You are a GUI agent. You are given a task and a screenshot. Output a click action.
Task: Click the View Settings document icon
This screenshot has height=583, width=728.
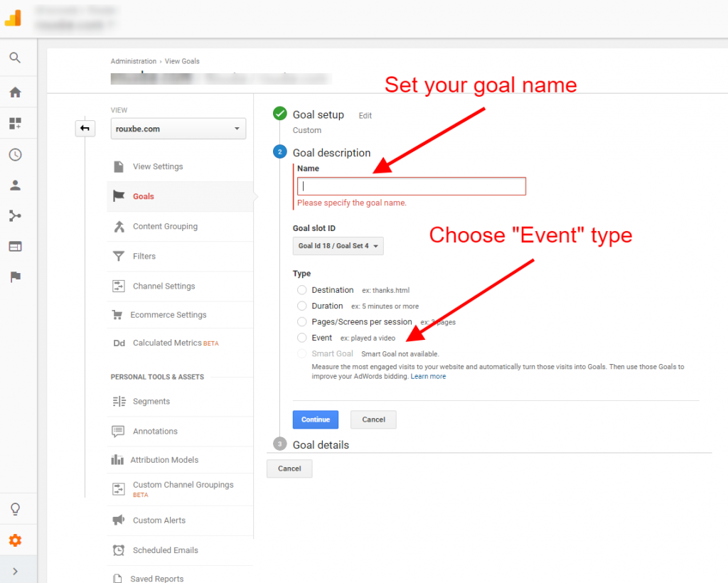pos(119,166)
